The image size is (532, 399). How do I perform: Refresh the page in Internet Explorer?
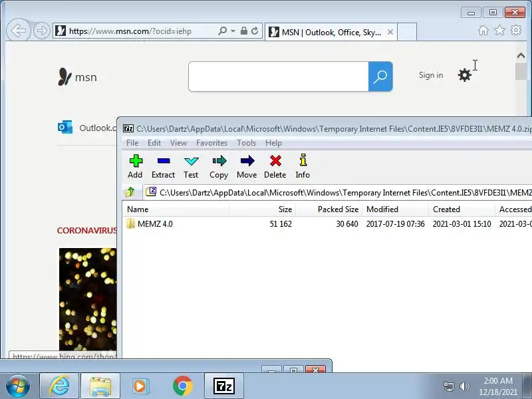(x=255, y=31)
